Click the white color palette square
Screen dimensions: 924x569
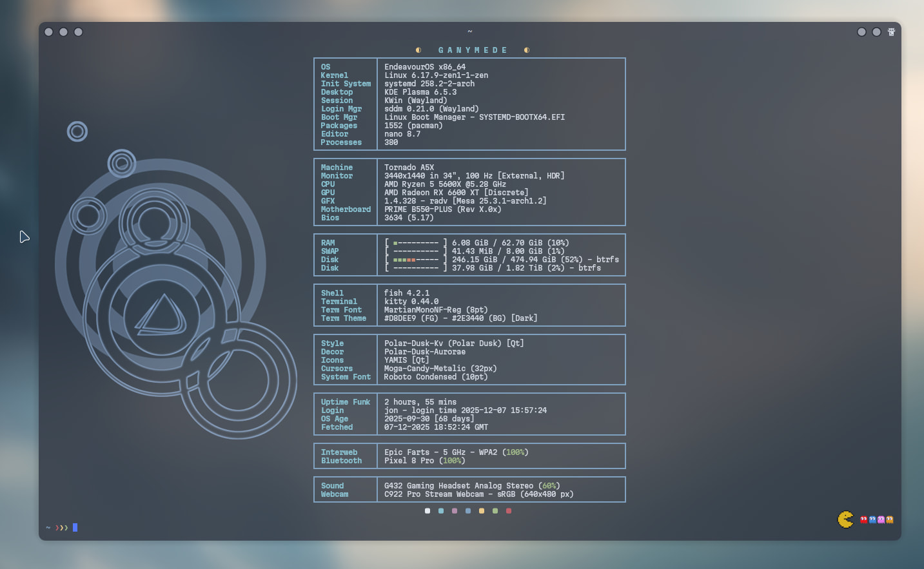428,511
